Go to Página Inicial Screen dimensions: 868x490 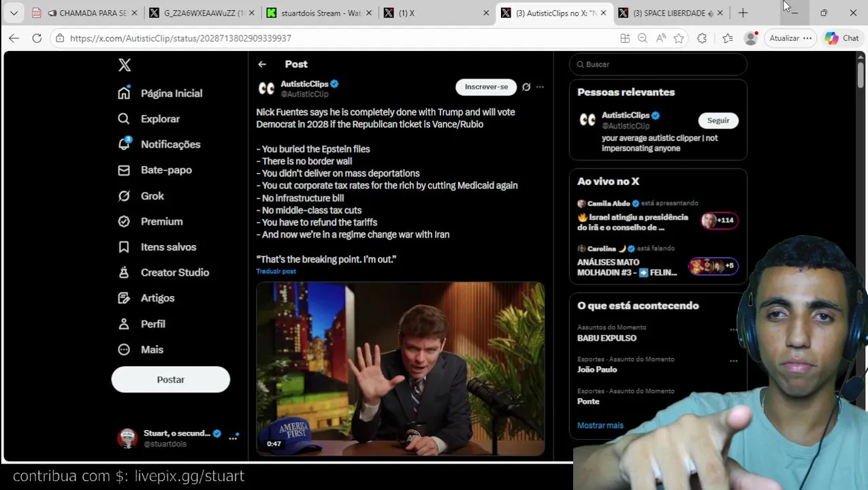160,93
